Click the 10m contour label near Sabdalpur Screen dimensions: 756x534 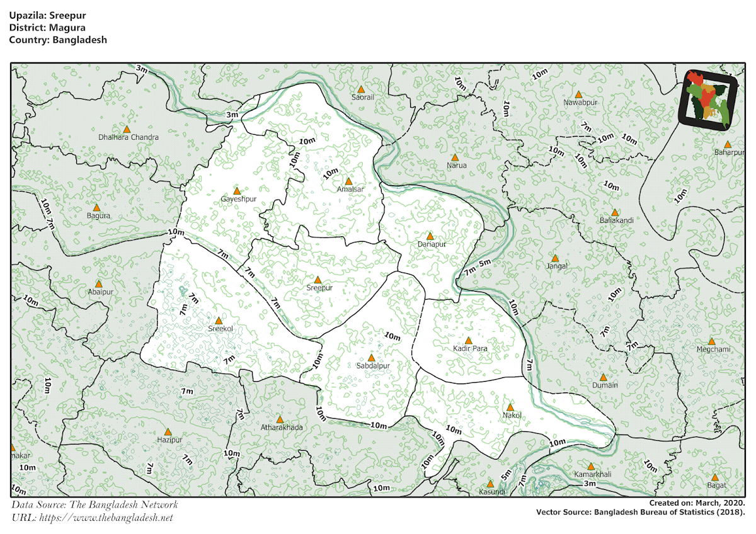coord(392,334)
